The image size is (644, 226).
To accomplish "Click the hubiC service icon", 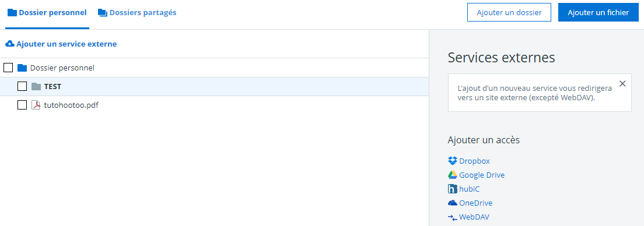I will (x=452, y=189).
